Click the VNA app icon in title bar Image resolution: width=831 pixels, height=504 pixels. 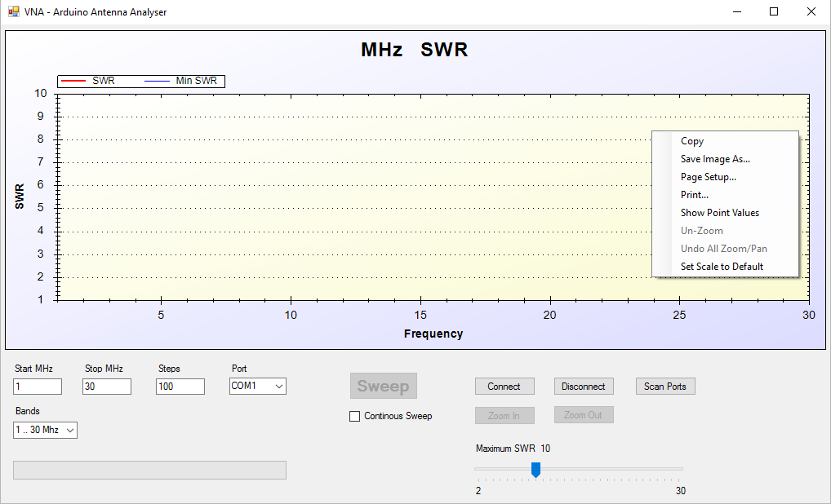13,11
